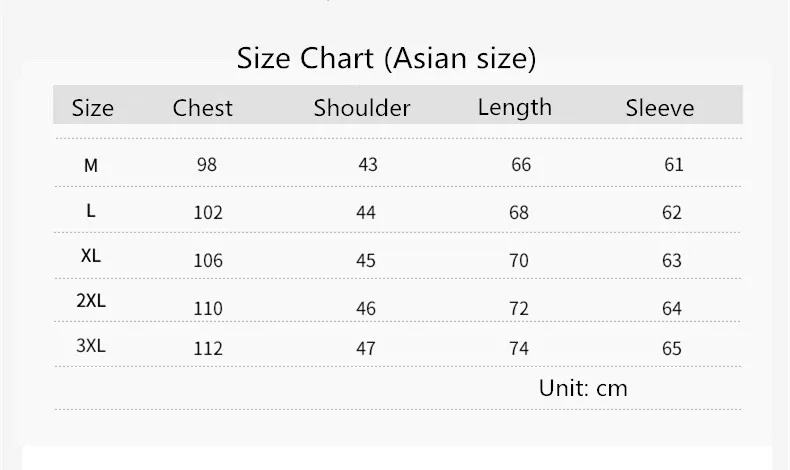Select the XL size row label
Image resolution: width=790 pixels, height=470 pixels.
click(91, 256)
